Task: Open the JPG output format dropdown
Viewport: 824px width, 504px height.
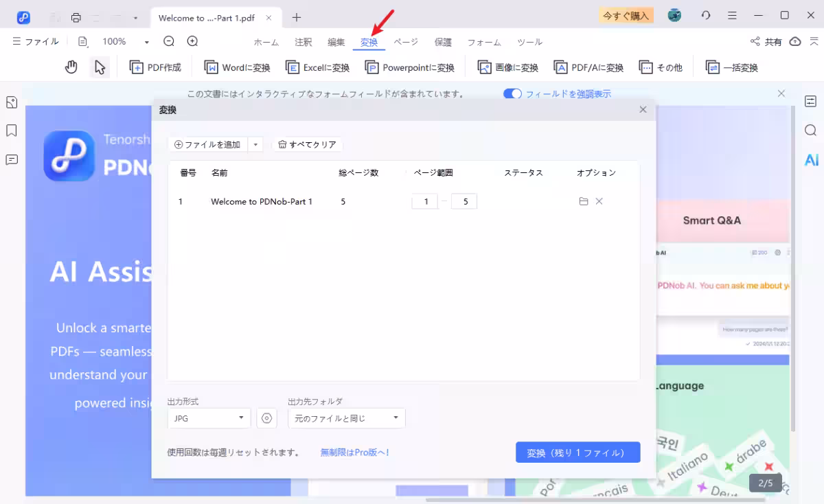Action: [209, 417]
